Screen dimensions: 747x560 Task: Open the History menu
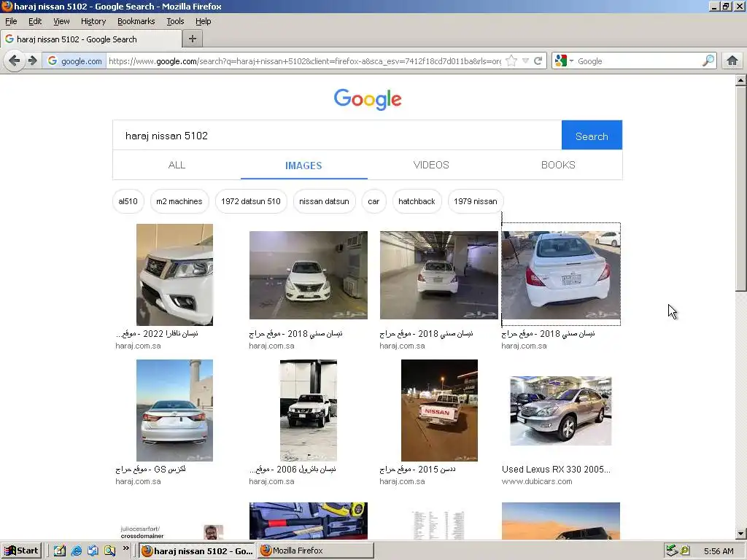pos(93,21)
